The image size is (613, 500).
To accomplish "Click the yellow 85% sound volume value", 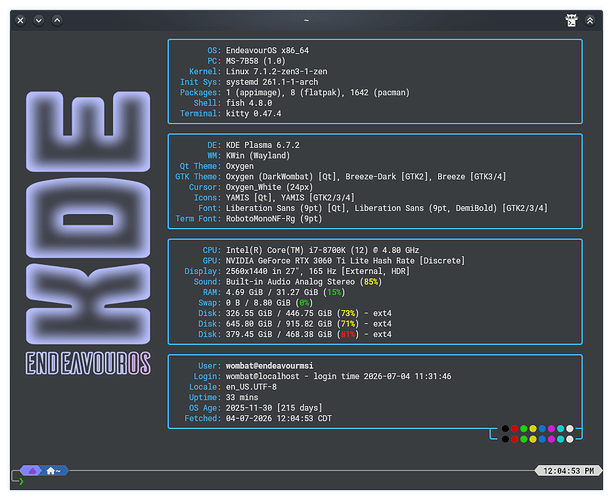I will pos(371,282).
